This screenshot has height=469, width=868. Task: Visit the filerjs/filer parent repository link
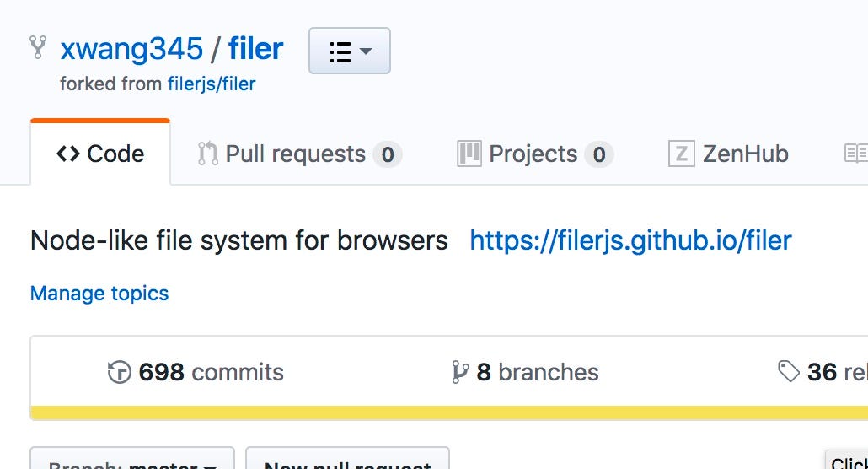tap(211, 84)
